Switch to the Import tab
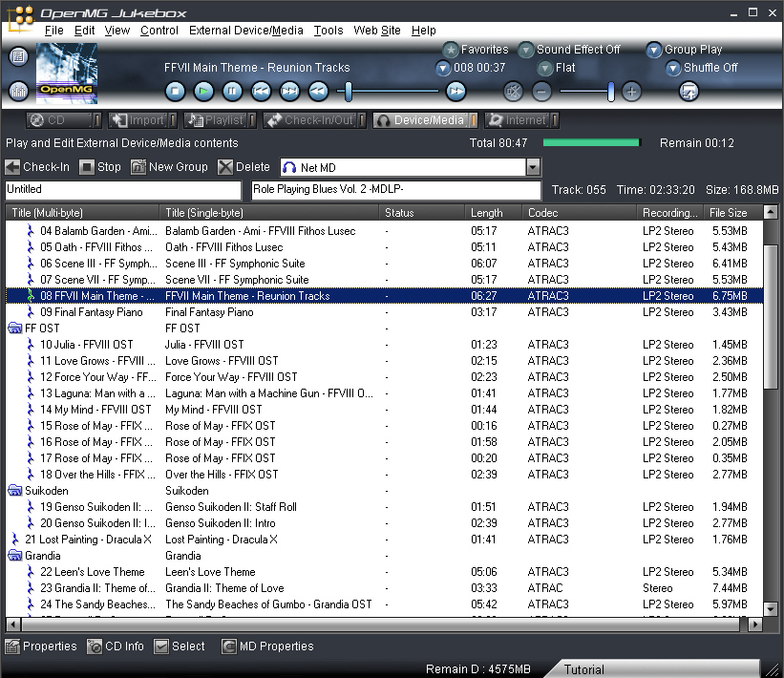The image size is (784, 678). [142, 120]
